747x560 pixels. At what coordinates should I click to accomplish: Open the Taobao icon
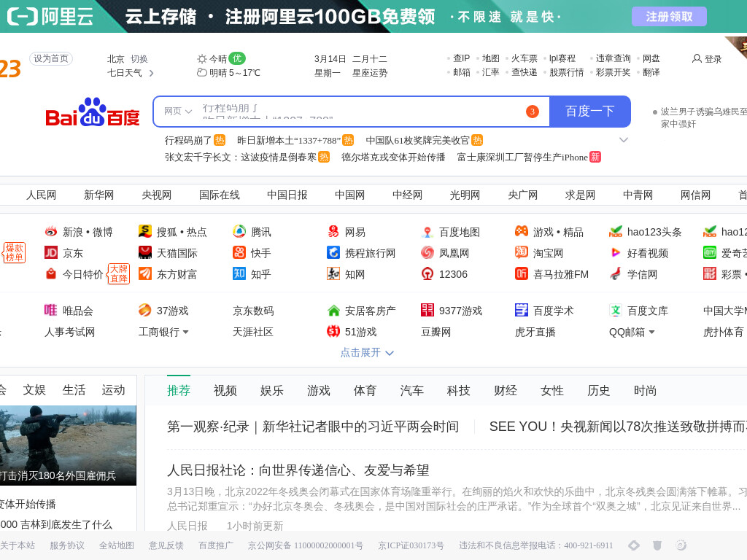[x=522, y=252]
